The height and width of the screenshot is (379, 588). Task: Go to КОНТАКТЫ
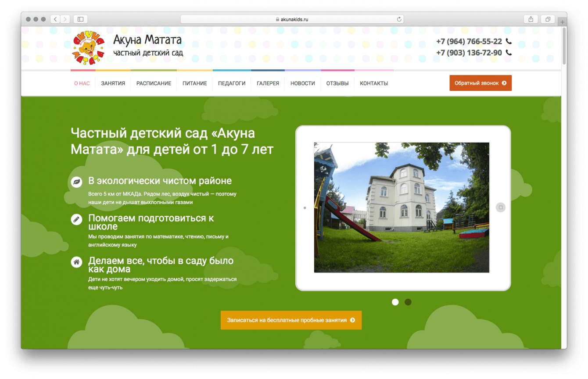(374, 83)
